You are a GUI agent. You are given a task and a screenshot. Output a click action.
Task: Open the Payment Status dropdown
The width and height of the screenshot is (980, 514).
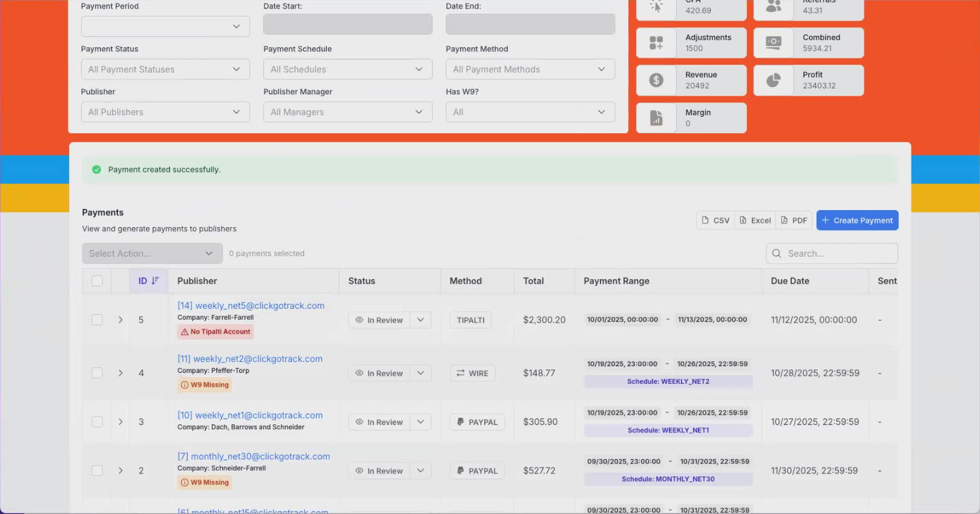coord(165,70)
